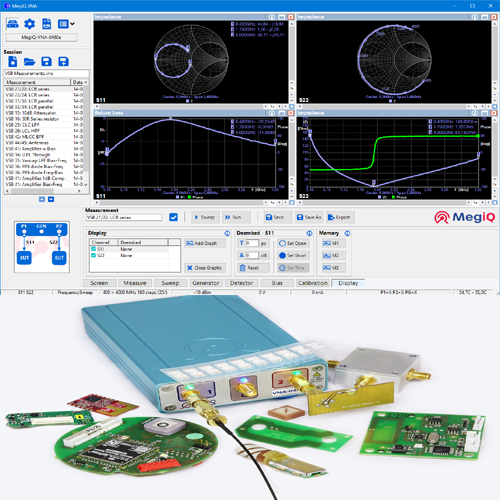
Task: Maximize the S22 Smith chart graph window
Action: point(484,17)
